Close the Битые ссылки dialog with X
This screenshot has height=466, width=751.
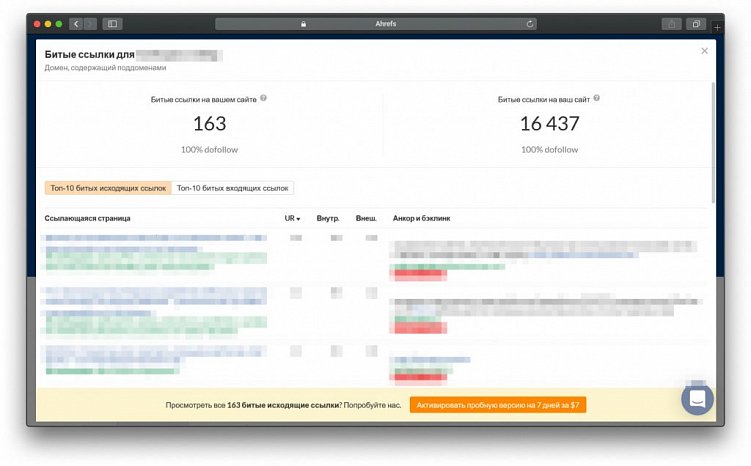pos(705,51)
